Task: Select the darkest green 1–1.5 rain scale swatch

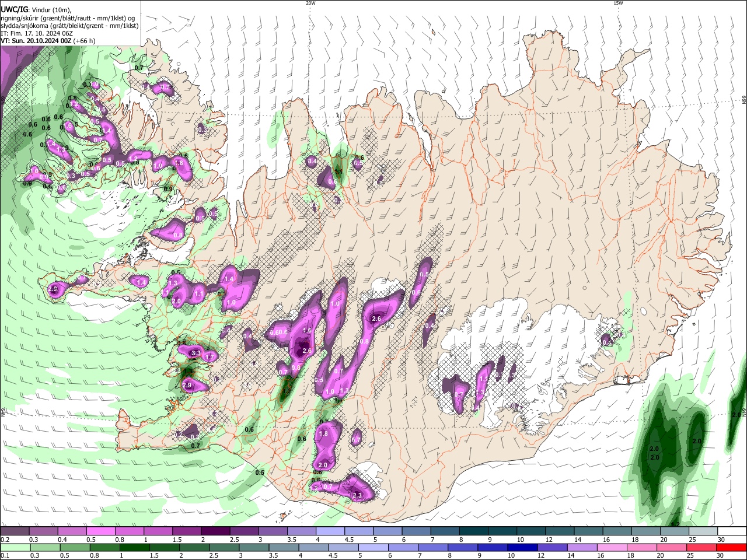Action: (x=135, y=547)
